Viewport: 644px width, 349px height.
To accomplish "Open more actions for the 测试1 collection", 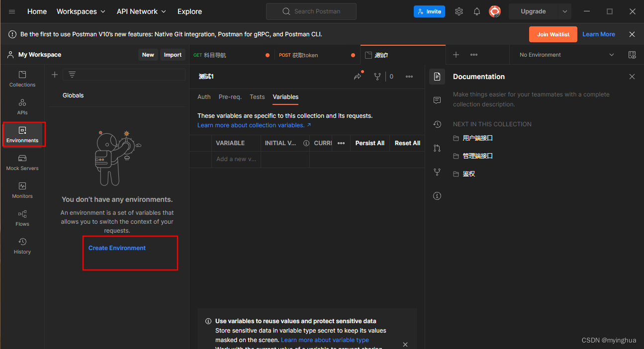I will click(x=409, y=77).
